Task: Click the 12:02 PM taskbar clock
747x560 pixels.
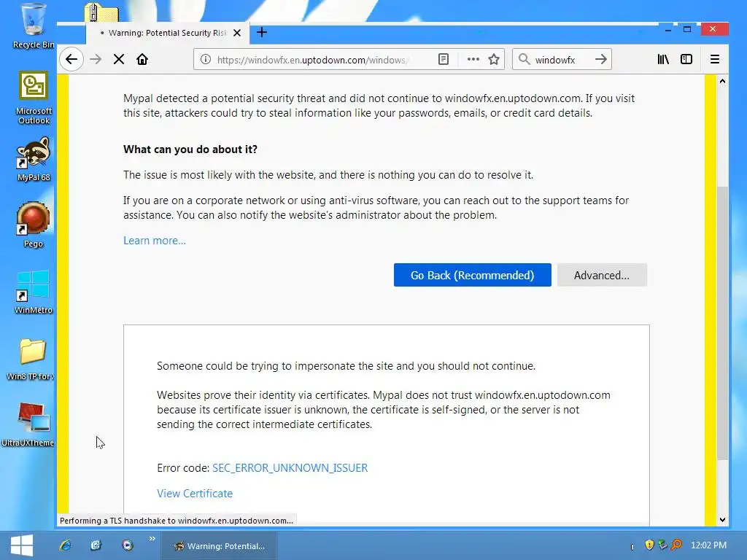Action: click(x=708, y=545)
